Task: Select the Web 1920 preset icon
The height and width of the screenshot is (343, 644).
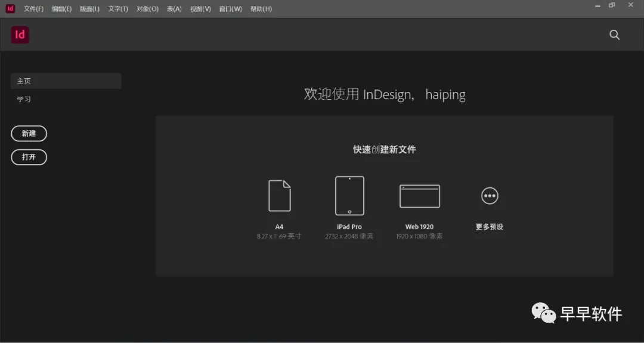Action: click(419, 196)
